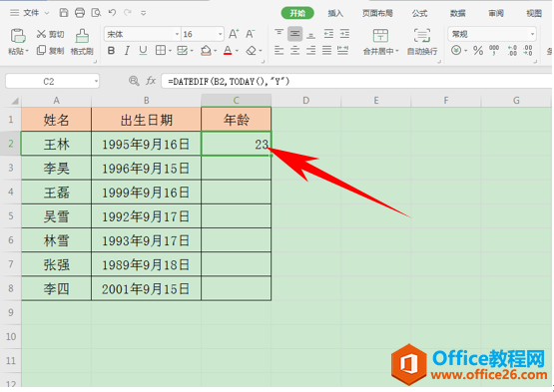The image size is (554, 392).
Task: Apply red font color
Action: (x=228, y=51)
